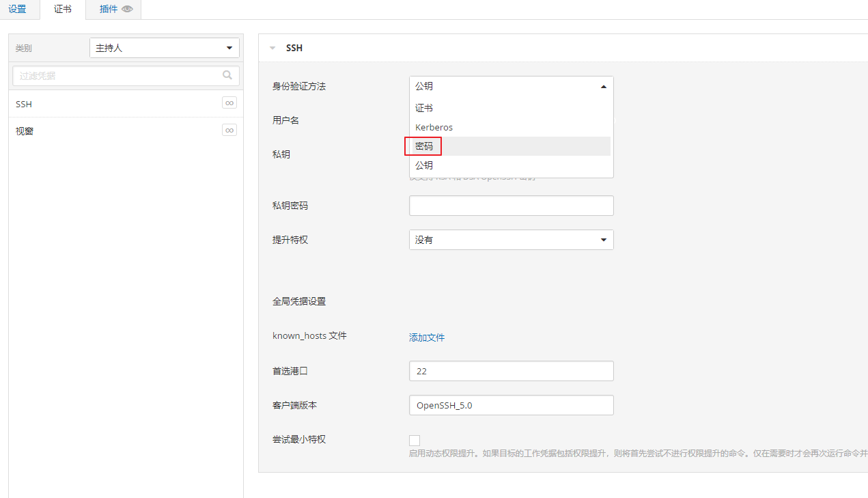
Task: Choose 证书 from authentication method list
Action: (x=424, y=108)
